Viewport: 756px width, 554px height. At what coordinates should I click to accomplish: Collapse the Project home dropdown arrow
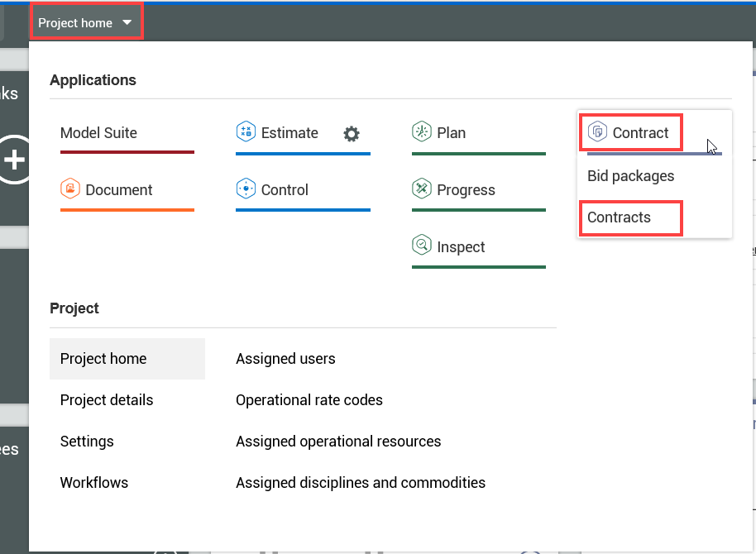pyautogui.click(x=127, y=23)
